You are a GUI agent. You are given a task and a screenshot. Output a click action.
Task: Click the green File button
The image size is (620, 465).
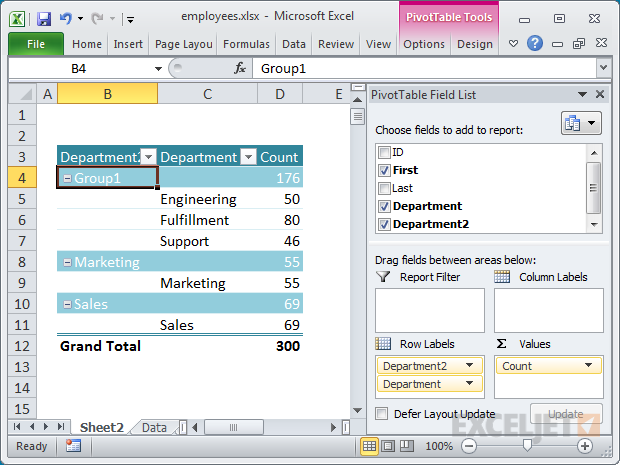tap(36, 44)
